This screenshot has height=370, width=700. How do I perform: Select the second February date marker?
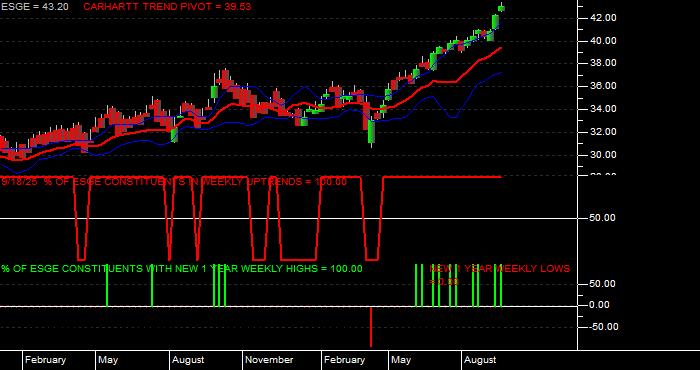pos(345,360)
